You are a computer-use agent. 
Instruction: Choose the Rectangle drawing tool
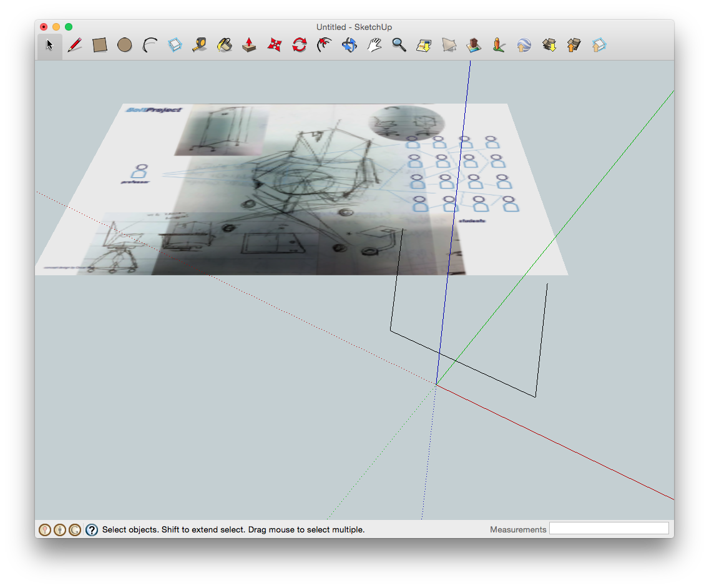coord(99,45)
